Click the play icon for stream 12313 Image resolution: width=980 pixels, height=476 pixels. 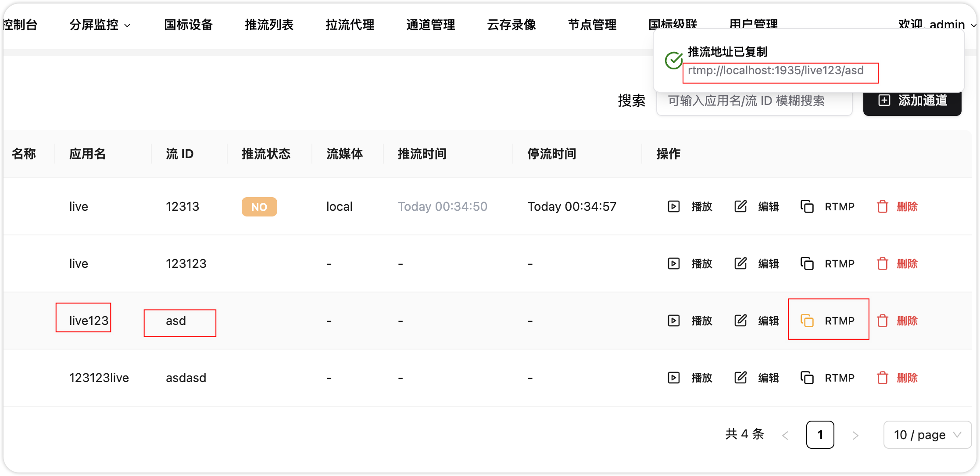(673, 206)
